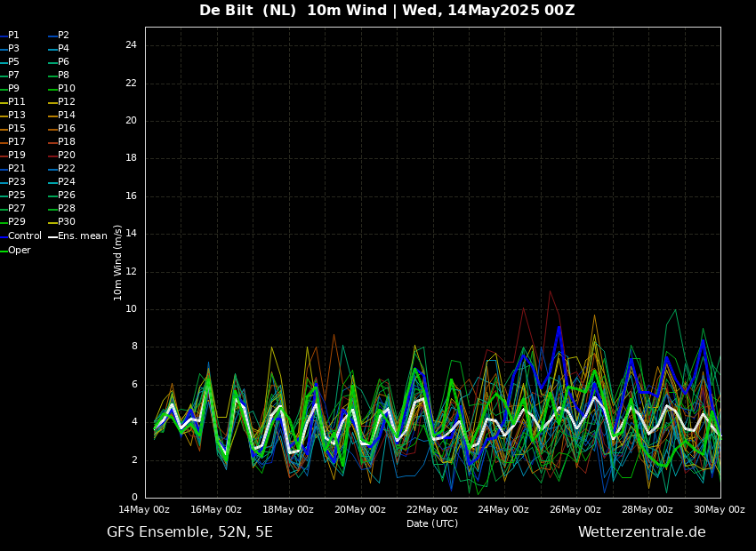Select the P2 legend entry

pyautogui.click(x=63, y=36)
